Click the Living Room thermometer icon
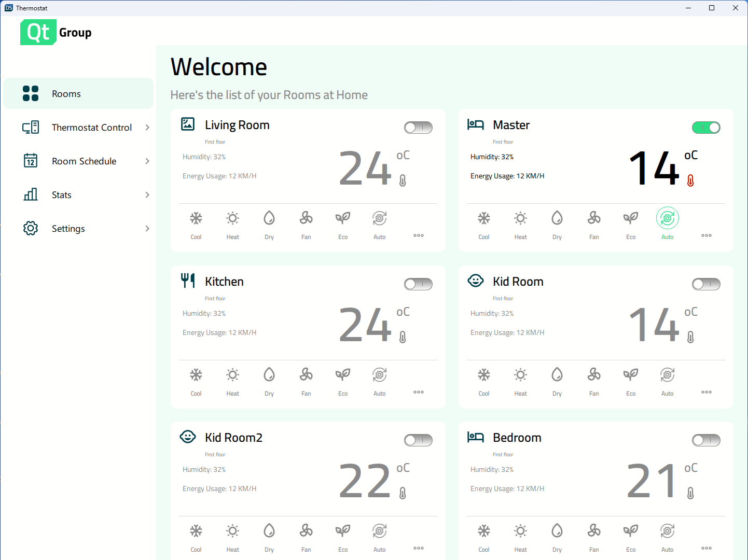This screenshot has width=748, height=560. 403,180
